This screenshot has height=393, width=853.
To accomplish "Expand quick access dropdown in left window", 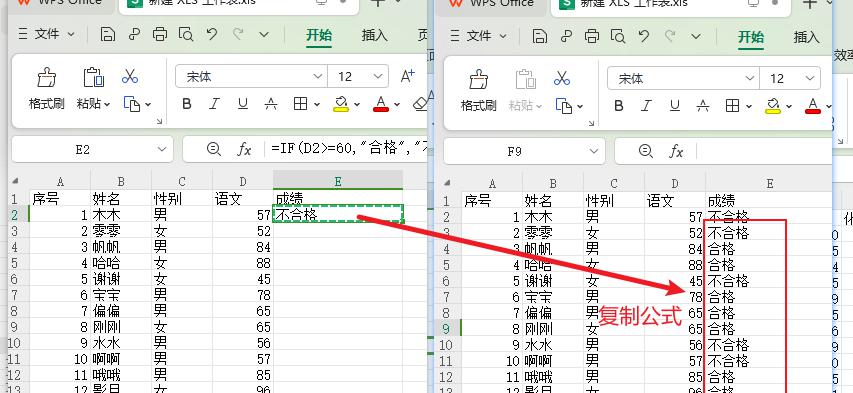I will (x=264, y=34).
